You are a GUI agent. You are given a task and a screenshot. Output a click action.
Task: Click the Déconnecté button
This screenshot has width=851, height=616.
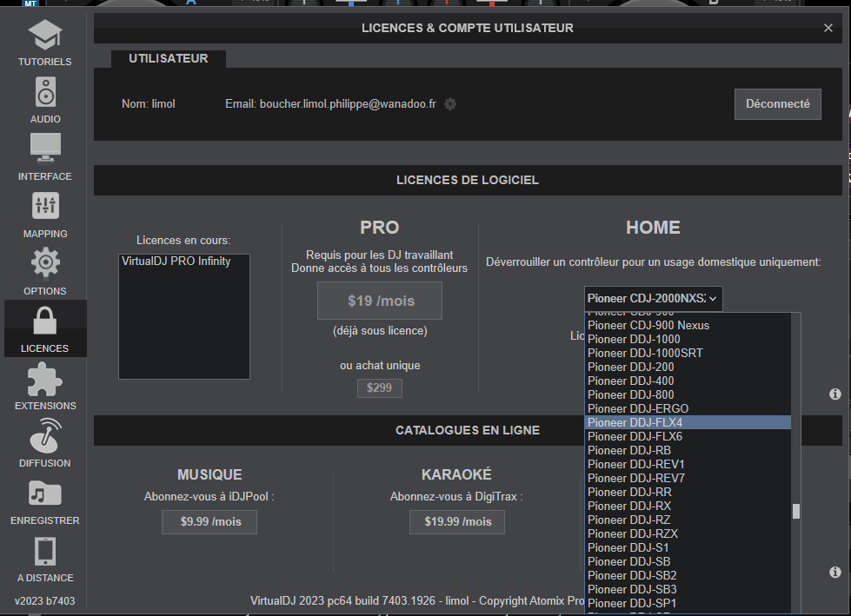778,104
